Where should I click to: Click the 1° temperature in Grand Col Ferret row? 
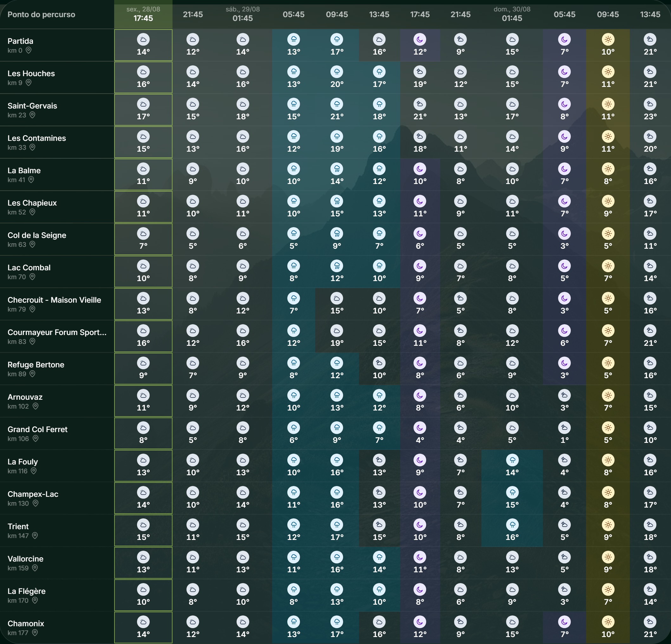click(564, 440)
